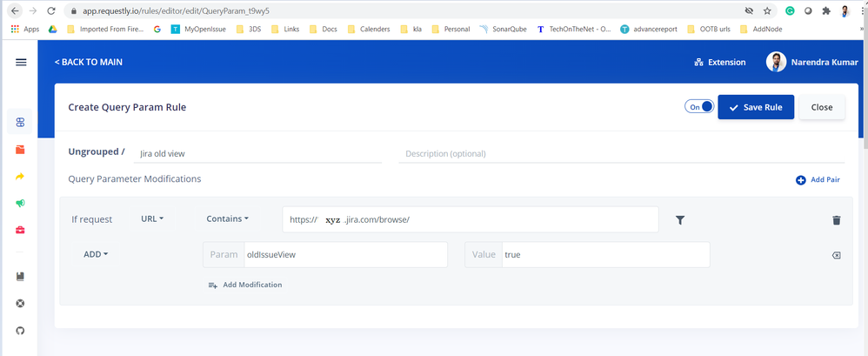868x356 pixels.
Task: Click the green megaphone sidebar icon
Action: 20,203
